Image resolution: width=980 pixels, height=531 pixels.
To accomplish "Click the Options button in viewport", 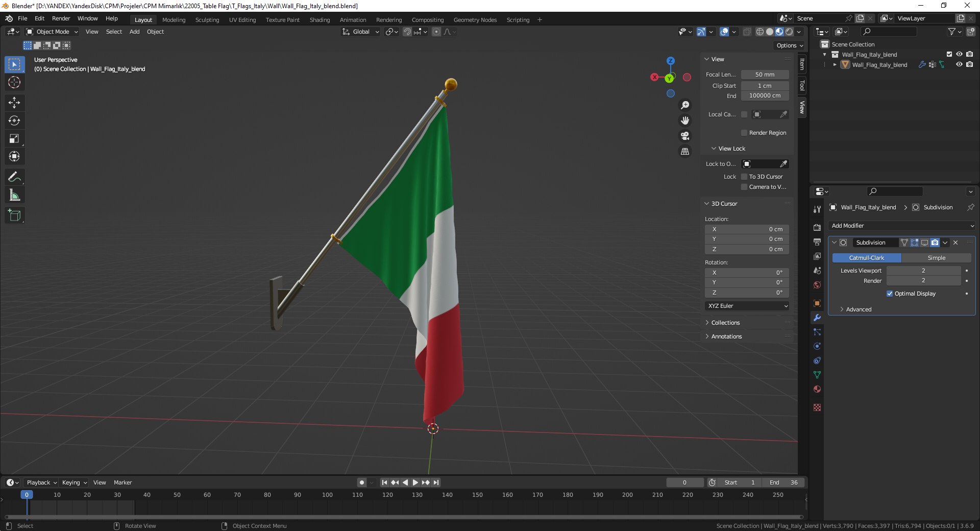I will [789, 45].
